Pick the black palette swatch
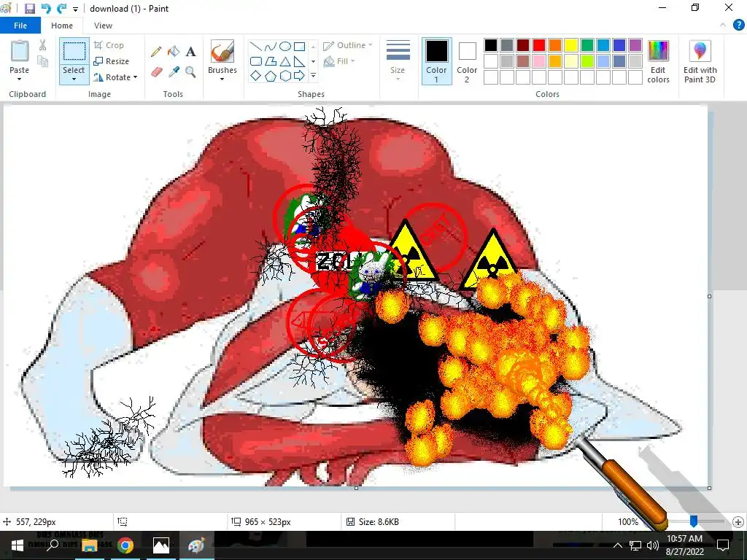 tap(491, 45)
